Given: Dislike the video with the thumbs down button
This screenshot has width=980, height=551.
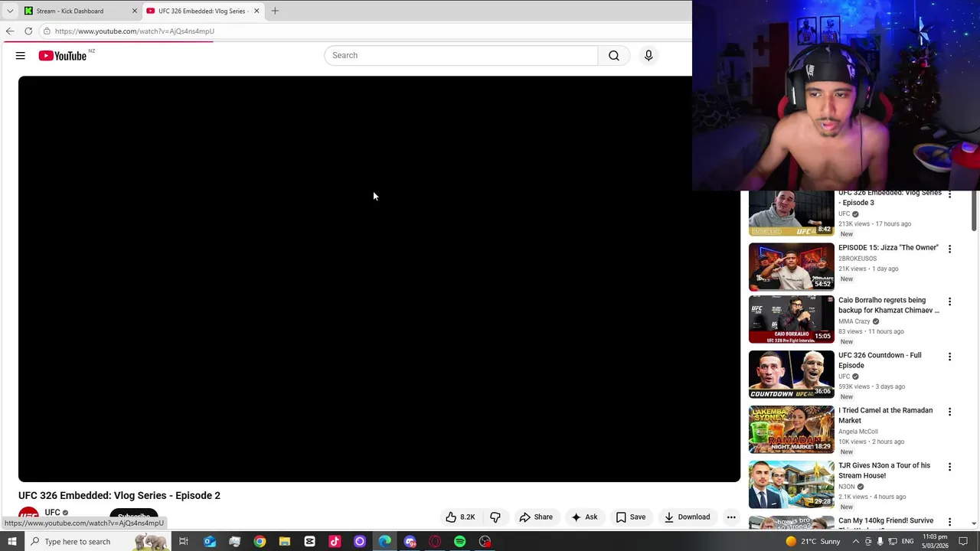Looking at the screenshot, I should click(495, 517).
